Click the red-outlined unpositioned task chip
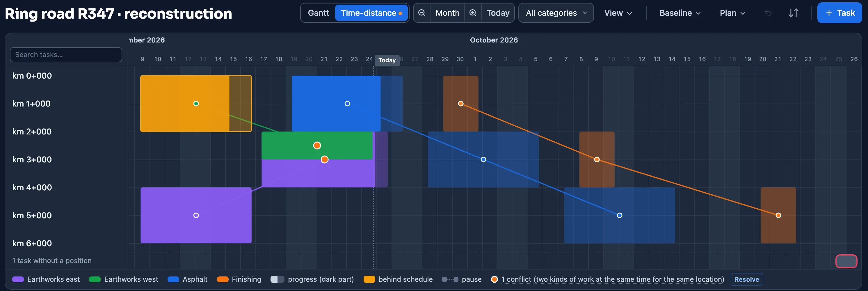This screenshot has width=868, height=291. [846, 261]
